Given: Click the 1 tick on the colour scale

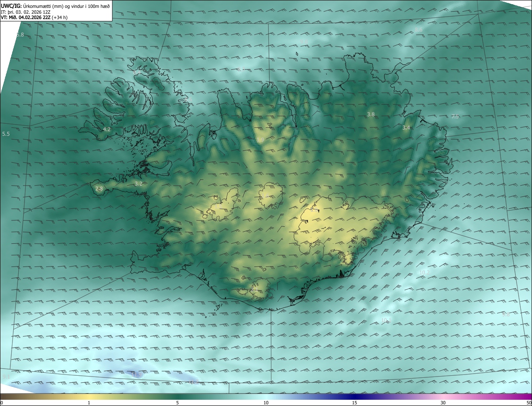Looking at the screenshot, I should pos(89,403).
